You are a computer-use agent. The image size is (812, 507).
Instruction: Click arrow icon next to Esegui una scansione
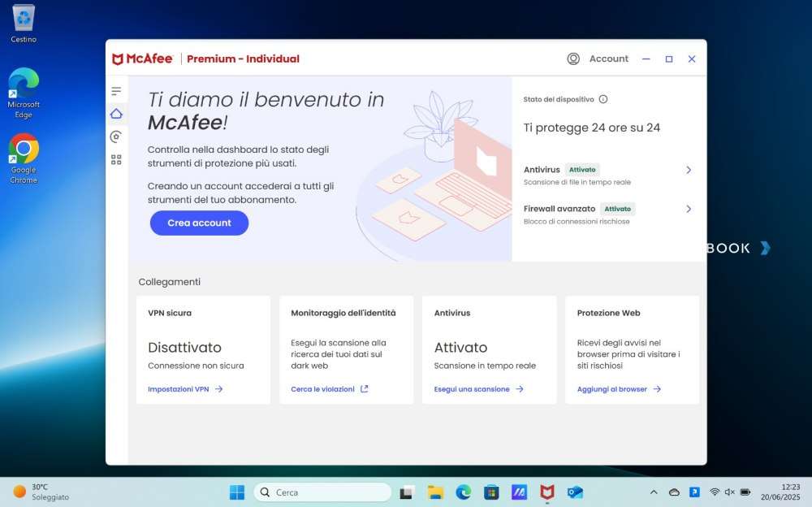click(x=520, y=389)
